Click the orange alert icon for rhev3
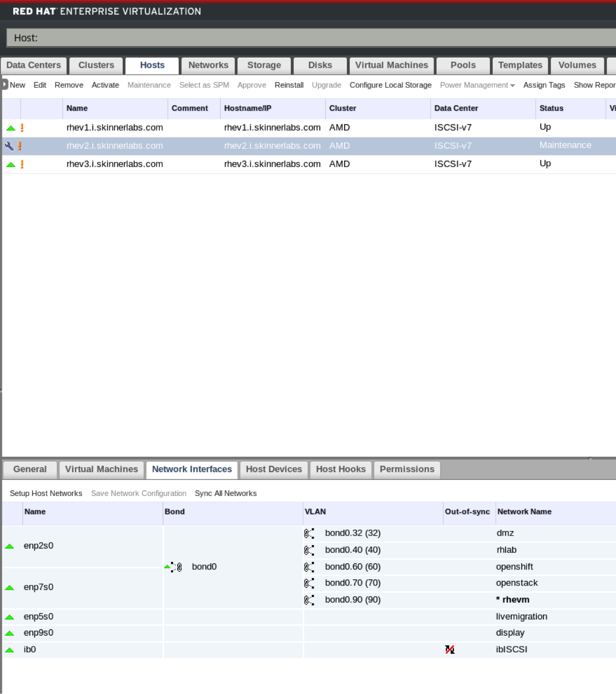 pyautogui.click(x=22, y=164)
